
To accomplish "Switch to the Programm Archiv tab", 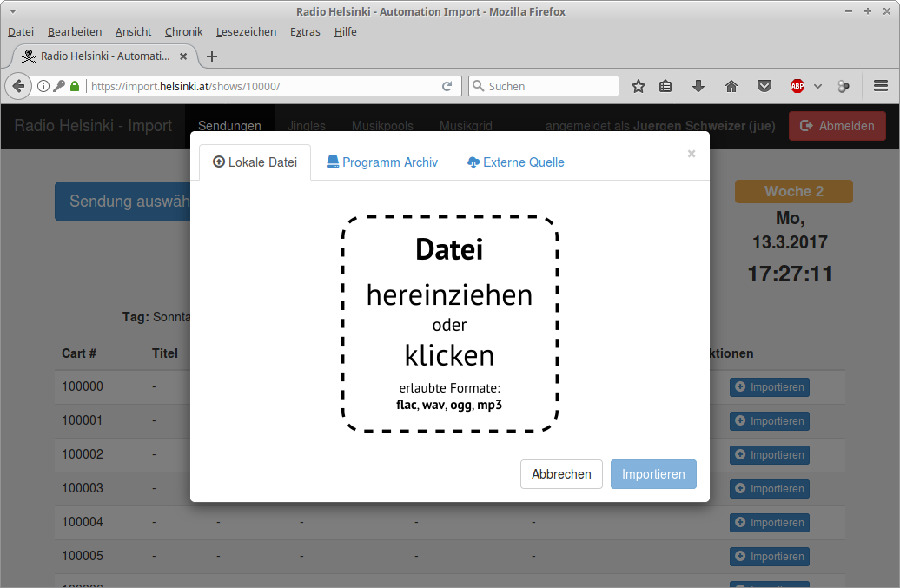I will [x=382, y=162].
